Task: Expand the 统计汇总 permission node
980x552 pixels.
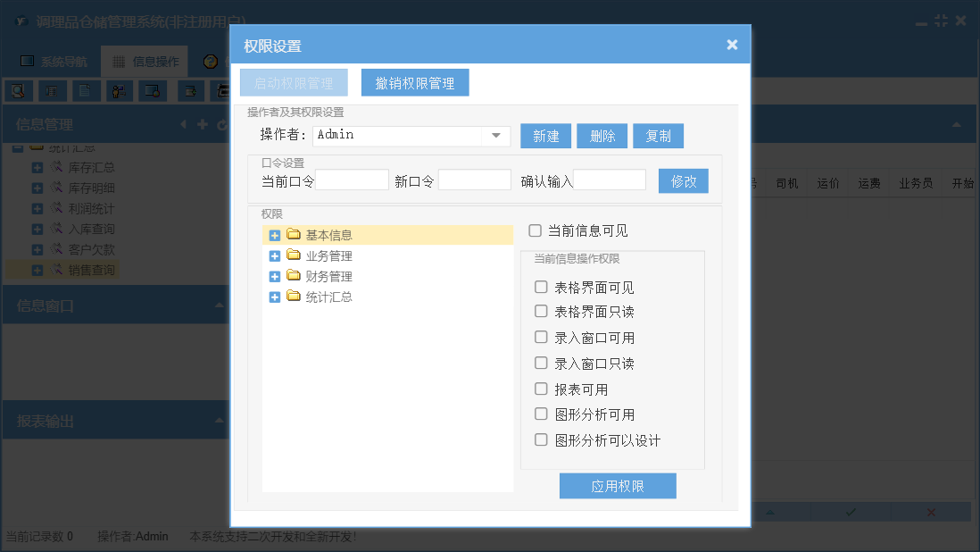Action: point(275,297)
